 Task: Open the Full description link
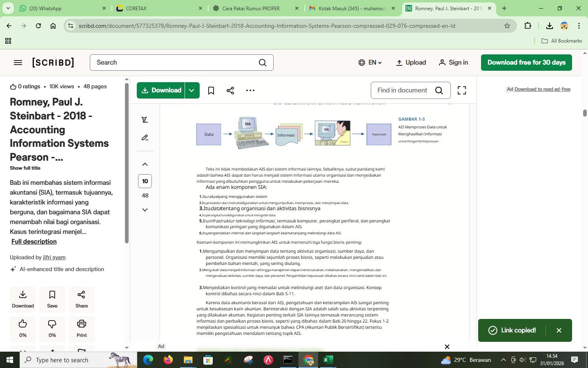(x=34, y=241)
